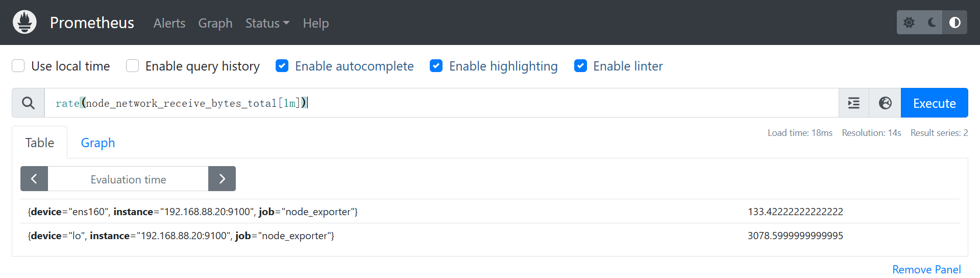Go to next evaluation time
The image size is (980, 278).
(x=222, y=179)
